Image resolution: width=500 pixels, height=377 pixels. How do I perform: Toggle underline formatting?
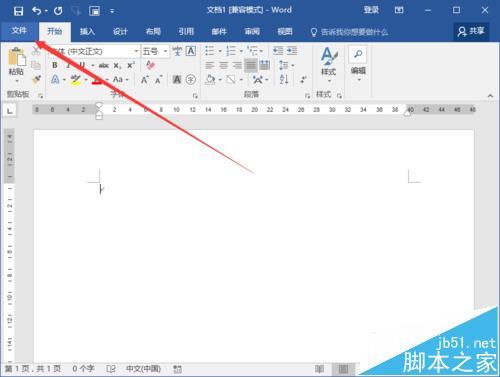82,65
